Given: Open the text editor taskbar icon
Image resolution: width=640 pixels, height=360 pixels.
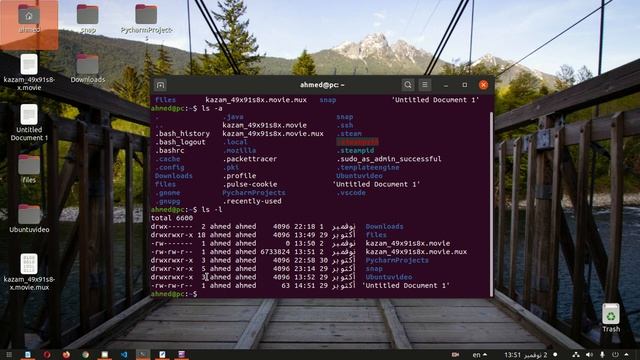Looking at the screenshot, I should 162,355.
